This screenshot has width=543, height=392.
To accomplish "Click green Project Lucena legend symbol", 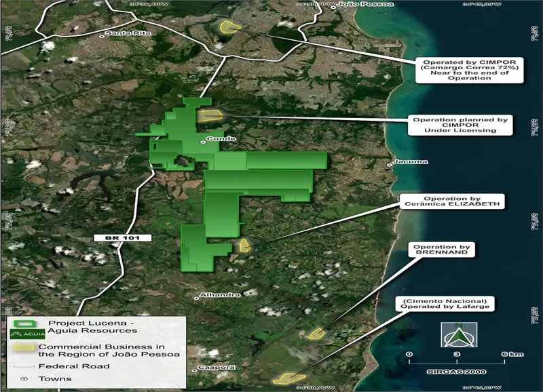I will click(24, 324).
